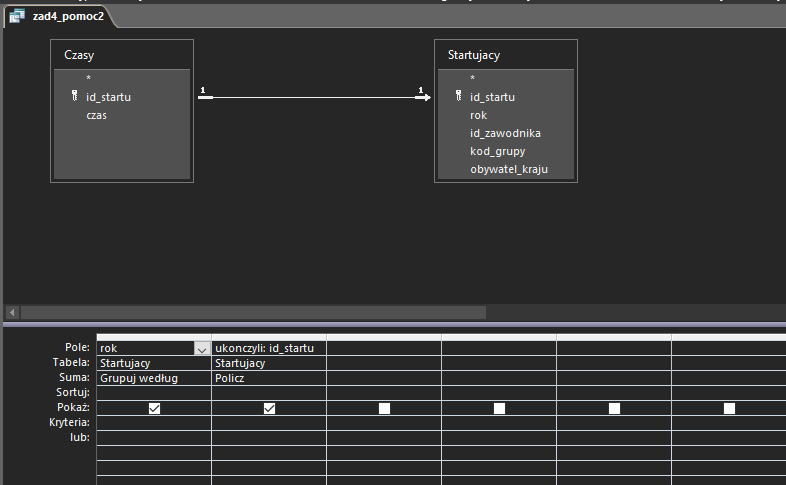Select the czas field in Czasy
This screenshot has width=786, height=485.
[96, 115]
